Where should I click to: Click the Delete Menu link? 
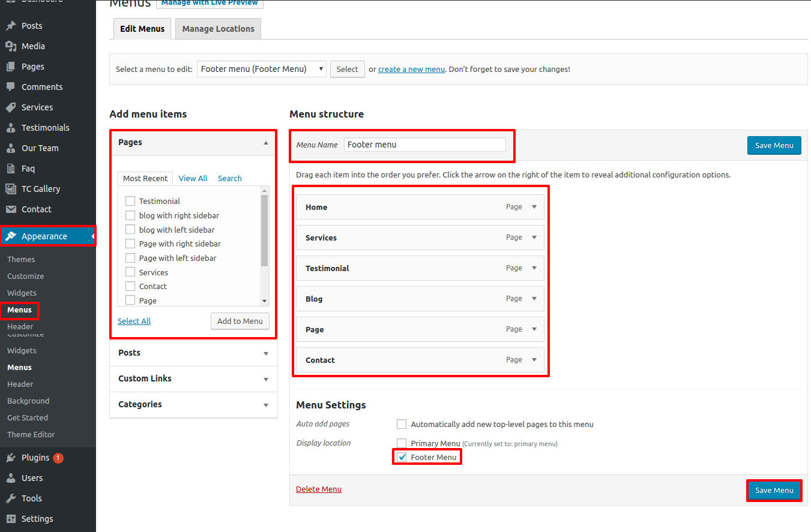click(x=319, y=489)
